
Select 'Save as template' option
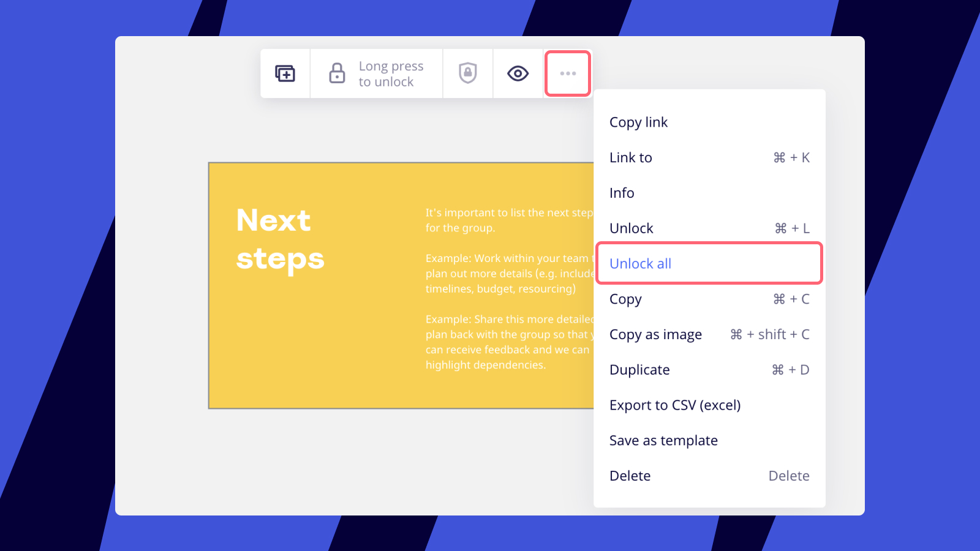663,441
